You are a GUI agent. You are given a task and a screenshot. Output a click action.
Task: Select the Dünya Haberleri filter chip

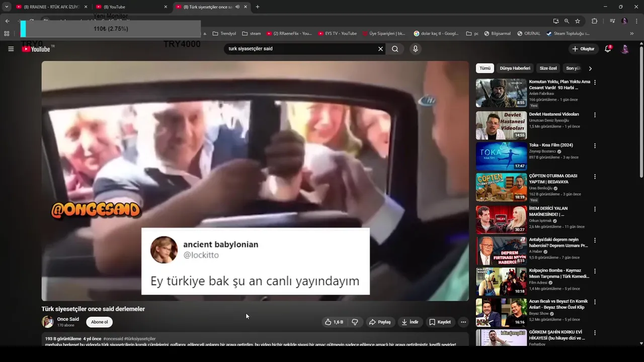(x=515, y=68)
